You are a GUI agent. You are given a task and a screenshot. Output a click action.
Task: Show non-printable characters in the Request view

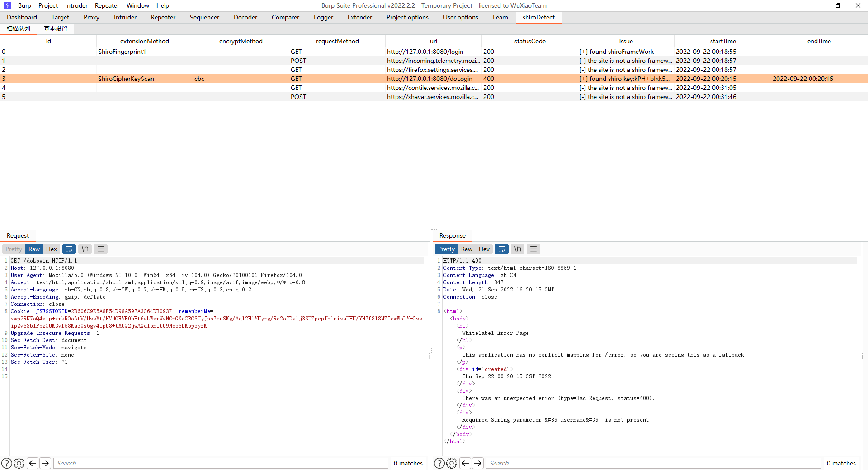(x=85, y=249)
